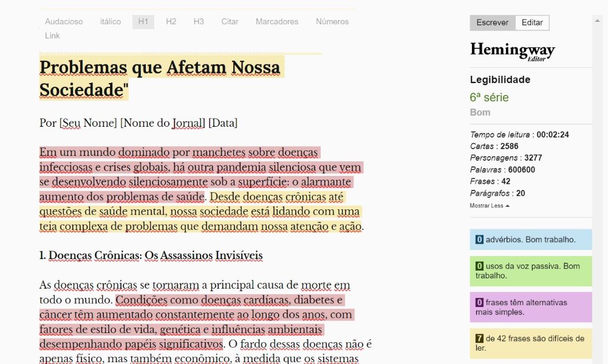Select the advérbios blue summary box

coord(531,239)
